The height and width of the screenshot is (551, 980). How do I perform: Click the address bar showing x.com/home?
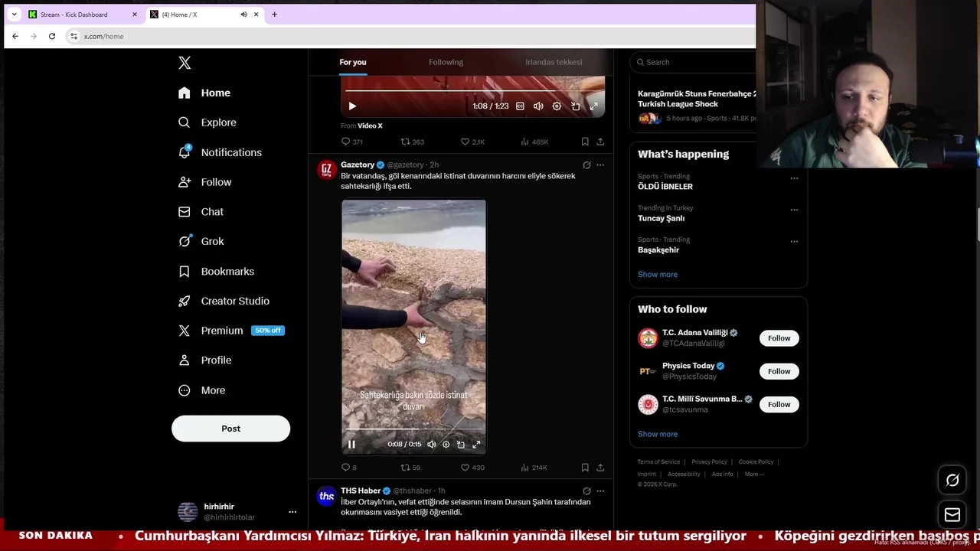coord(410,36)
